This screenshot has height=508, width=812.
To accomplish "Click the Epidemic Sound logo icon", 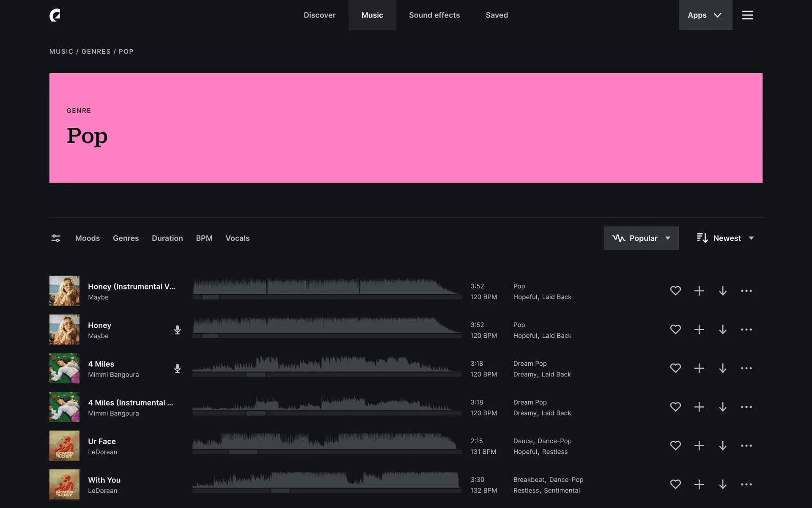I will [55, 15].
